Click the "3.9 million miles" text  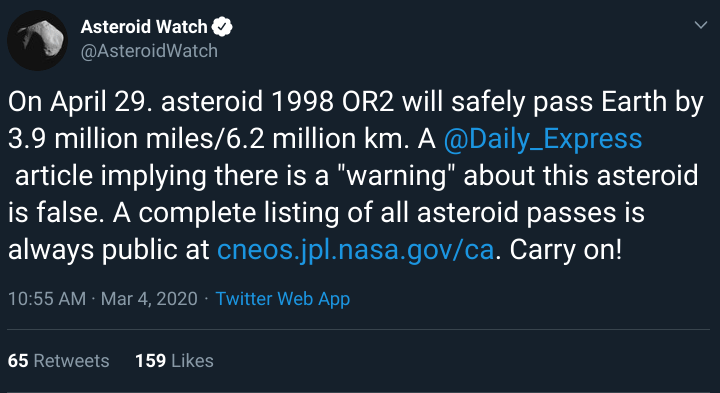(x=109, y=139)
